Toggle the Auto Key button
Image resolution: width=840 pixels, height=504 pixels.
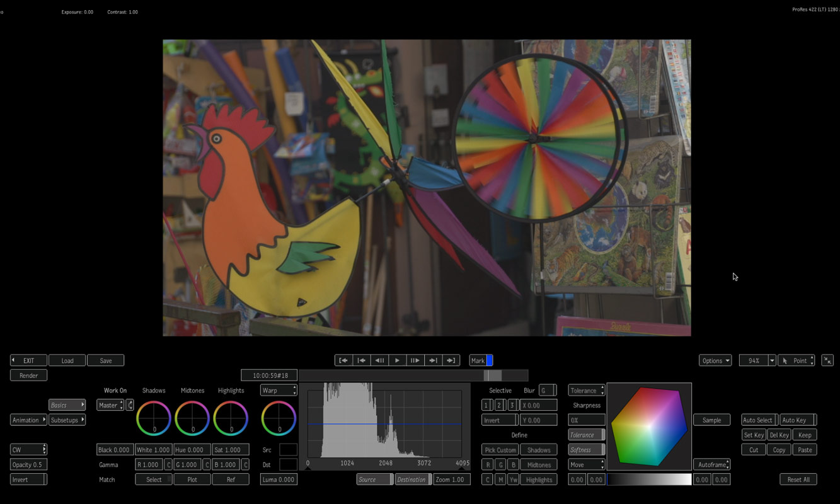click(x=797, y=420)
